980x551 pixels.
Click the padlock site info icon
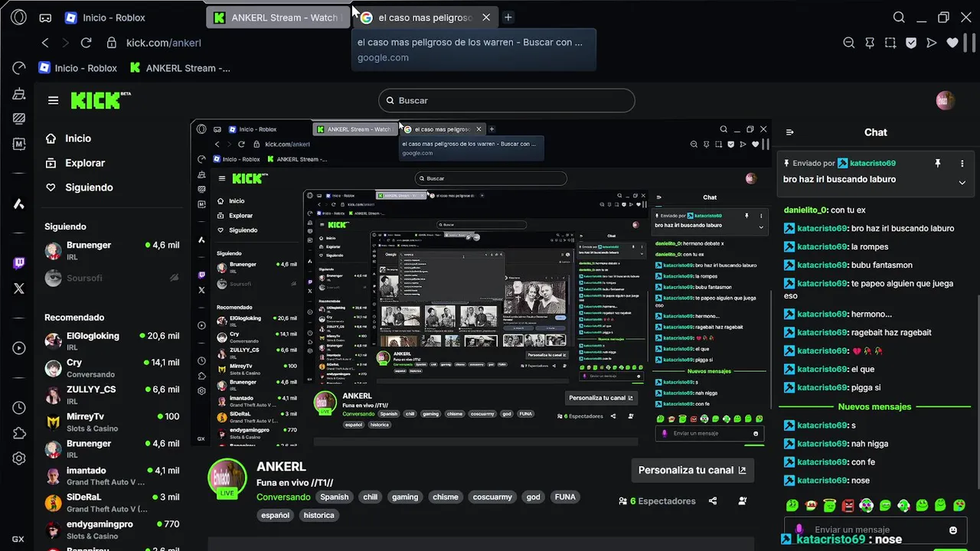point(112,43)
